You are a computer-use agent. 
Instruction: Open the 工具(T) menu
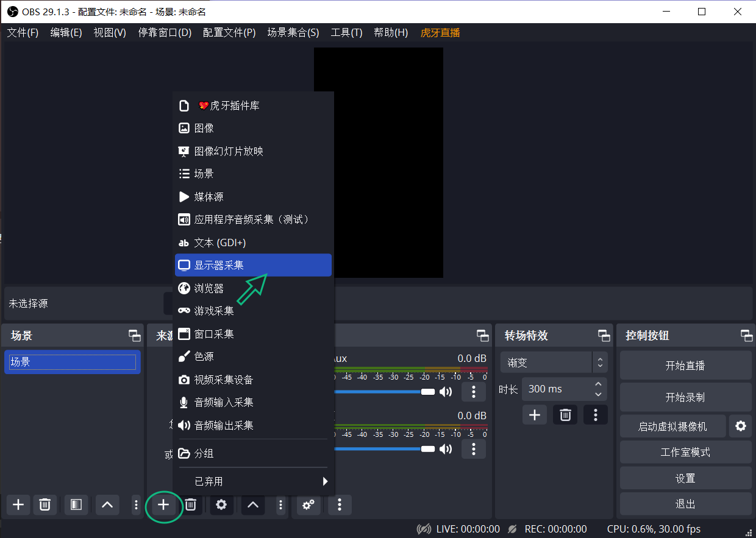[346, 33]
